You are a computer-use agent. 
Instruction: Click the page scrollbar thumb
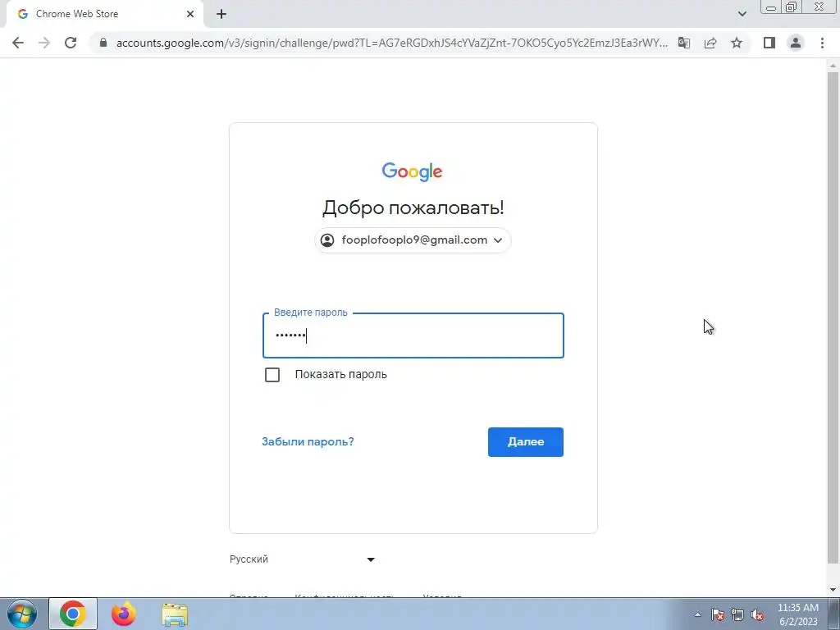pyautogui.click(x=833, y=316)
